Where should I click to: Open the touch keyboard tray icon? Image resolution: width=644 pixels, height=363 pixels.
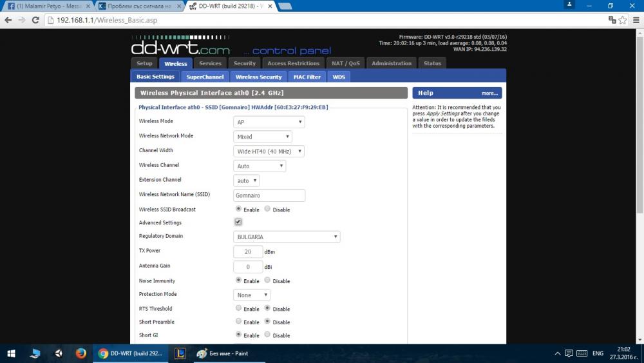[x=582, y=353]
